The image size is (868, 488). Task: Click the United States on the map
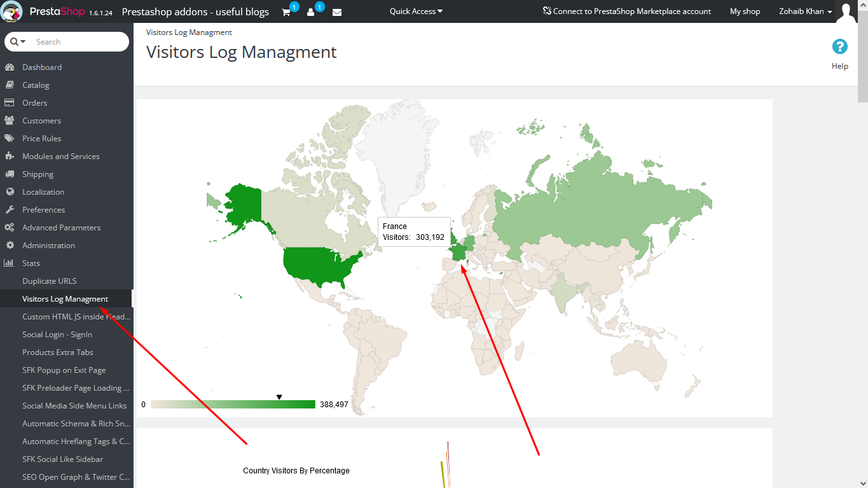[321, 264]
